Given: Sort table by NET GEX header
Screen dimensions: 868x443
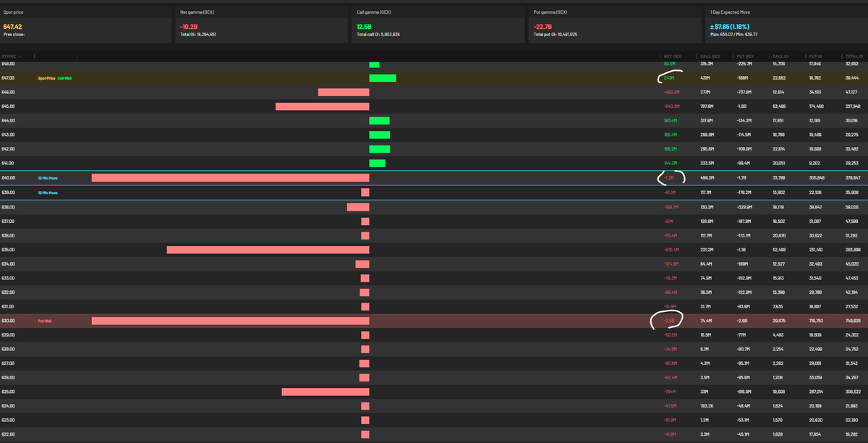Looking at the screenshot, I should (671, 56).
